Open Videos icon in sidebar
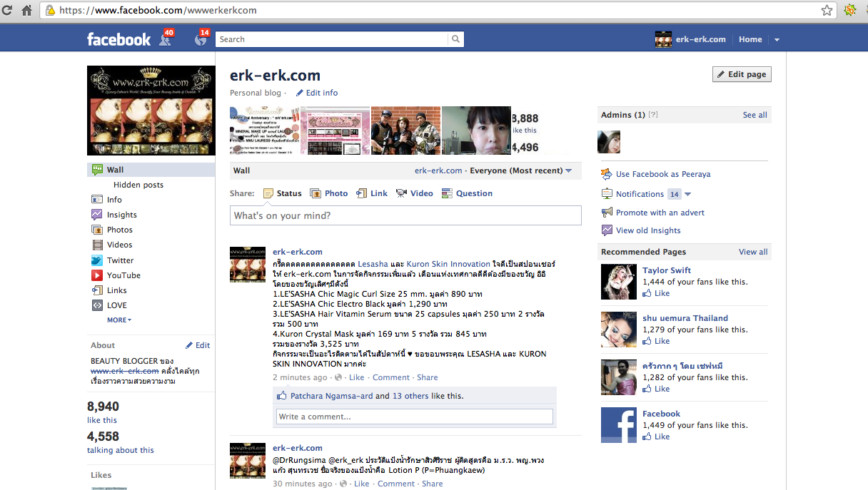This screenshot has height=490, width=868. point(97,245)
